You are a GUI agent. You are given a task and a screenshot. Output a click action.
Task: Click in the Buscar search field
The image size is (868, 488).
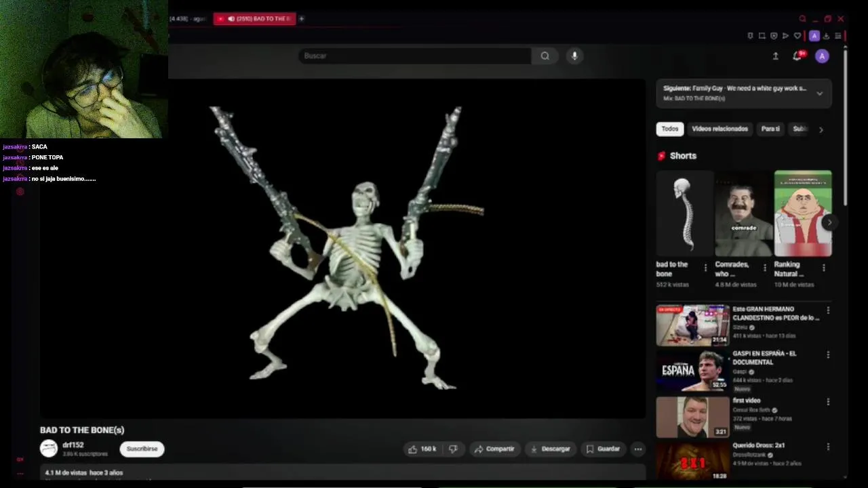coord(415,56)
